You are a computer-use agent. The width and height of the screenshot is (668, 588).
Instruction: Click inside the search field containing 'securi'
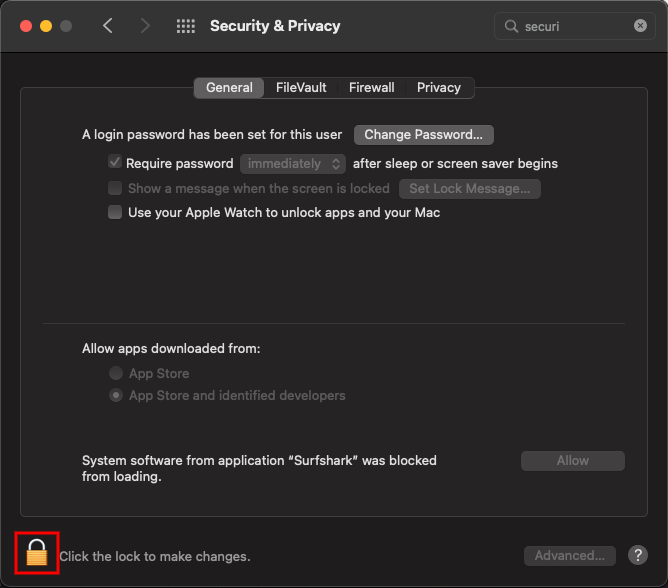click(574, 26)
